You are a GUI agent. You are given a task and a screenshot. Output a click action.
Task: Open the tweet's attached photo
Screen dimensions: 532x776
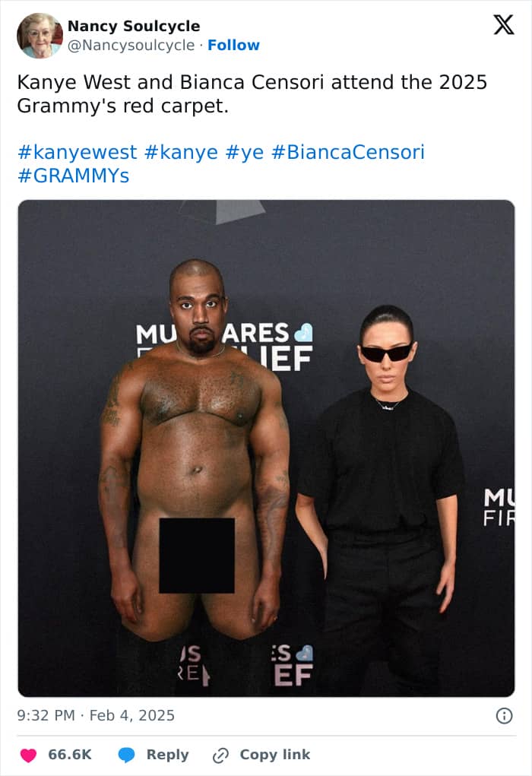[266, 448]
